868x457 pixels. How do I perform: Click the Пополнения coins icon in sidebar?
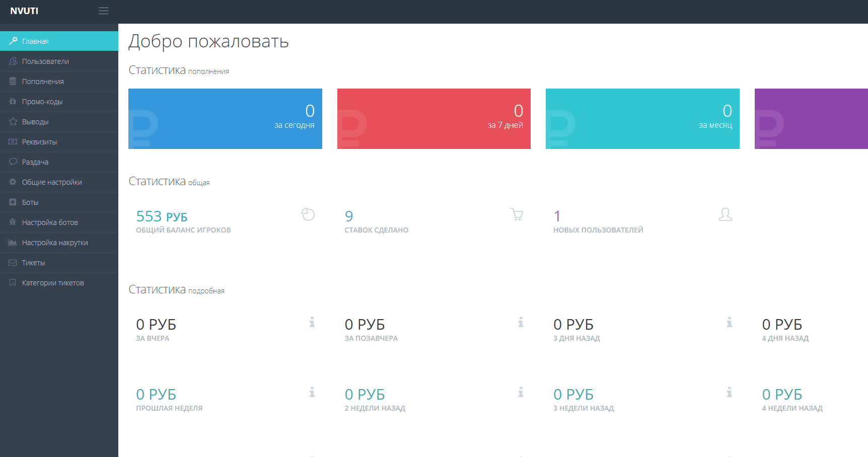tap(13, 82)
